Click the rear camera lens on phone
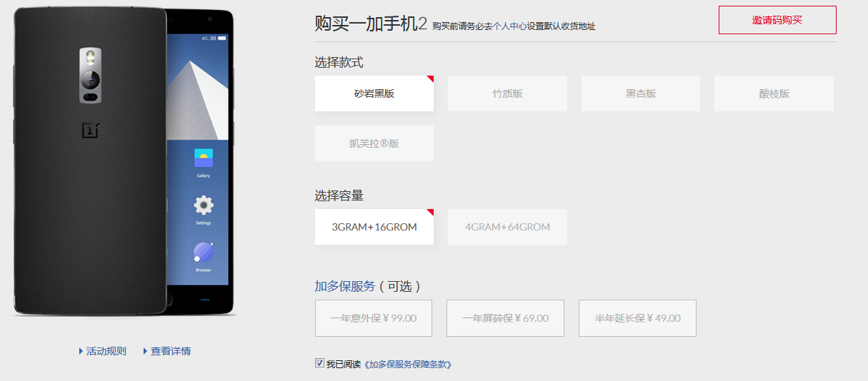 91,78
